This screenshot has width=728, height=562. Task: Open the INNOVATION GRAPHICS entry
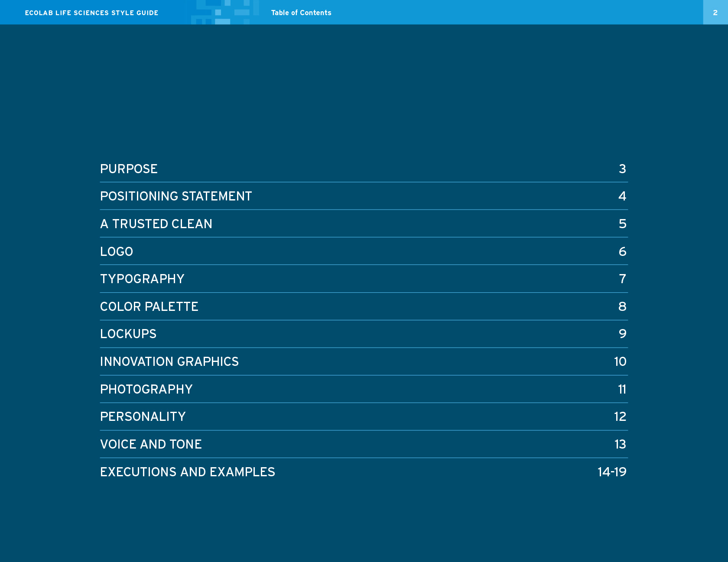pyautogui.click(x=169, y=362)
